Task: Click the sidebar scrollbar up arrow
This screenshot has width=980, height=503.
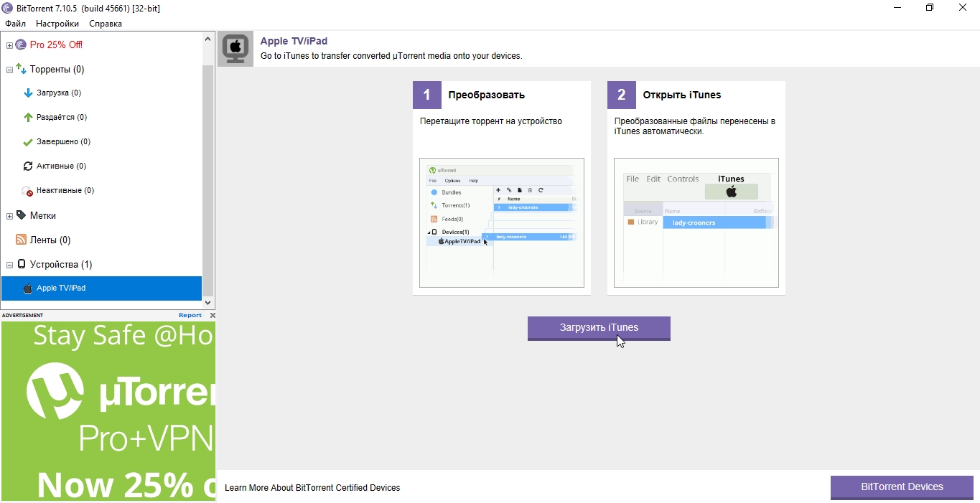Action: click(208, 39)
